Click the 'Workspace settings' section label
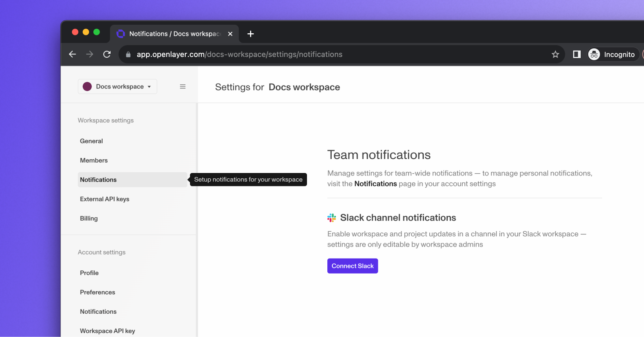Viewport: 644px width, 337px height. 106,120
